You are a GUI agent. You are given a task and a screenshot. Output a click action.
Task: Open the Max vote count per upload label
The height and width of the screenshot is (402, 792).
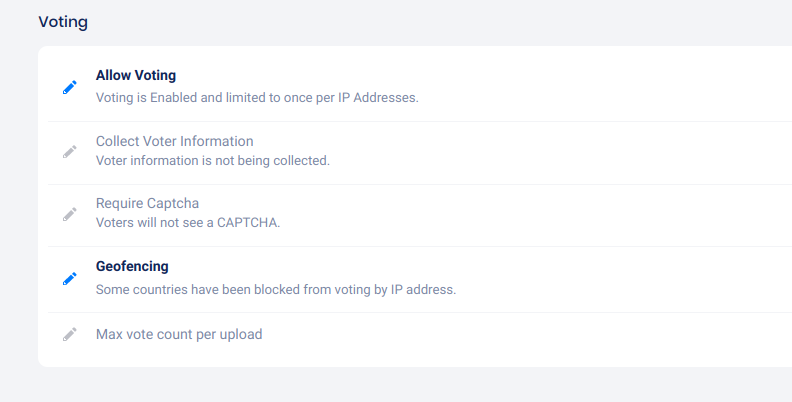point(179,334)
